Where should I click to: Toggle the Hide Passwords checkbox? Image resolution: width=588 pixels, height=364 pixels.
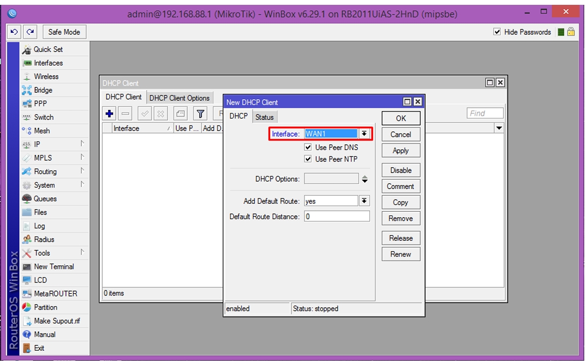(x=497, y=32)
